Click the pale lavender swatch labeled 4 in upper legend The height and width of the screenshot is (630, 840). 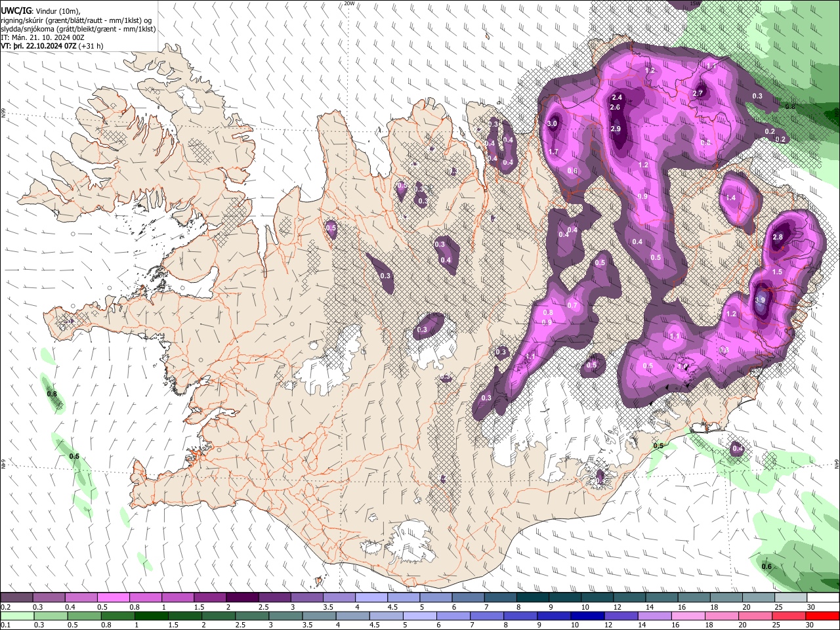click(x=371, y=598)
